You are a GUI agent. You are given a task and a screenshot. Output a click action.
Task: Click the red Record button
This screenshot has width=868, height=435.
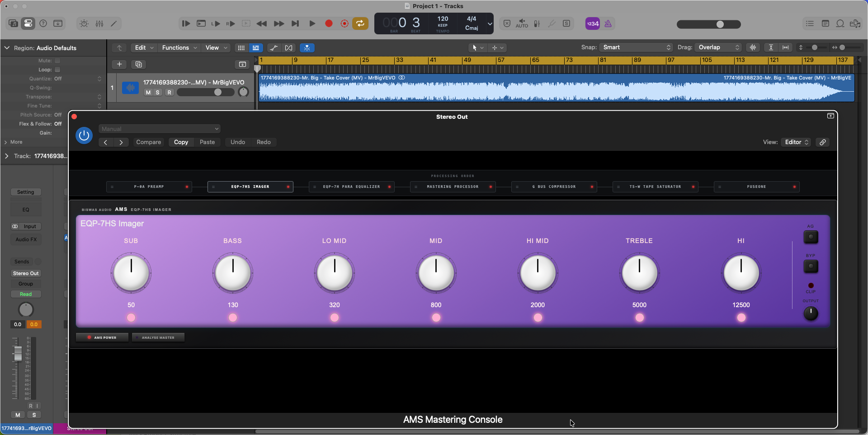[x=329, y=23]
